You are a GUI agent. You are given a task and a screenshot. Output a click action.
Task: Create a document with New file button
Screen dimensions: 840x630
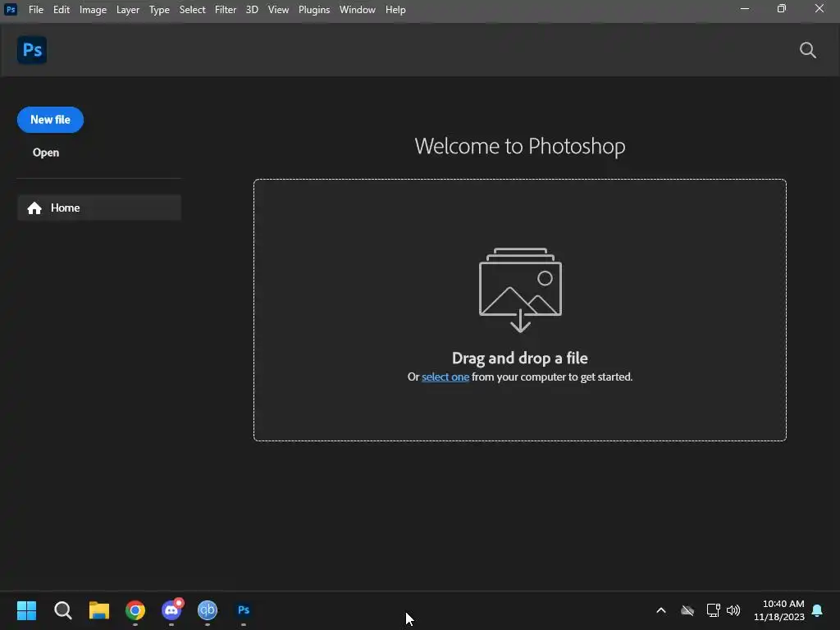pos(50,120)
